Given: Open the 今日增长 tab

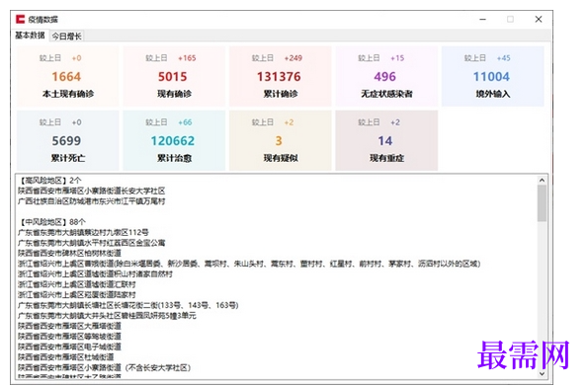Looking at the screenshot, I should click(x=66, y=36).
